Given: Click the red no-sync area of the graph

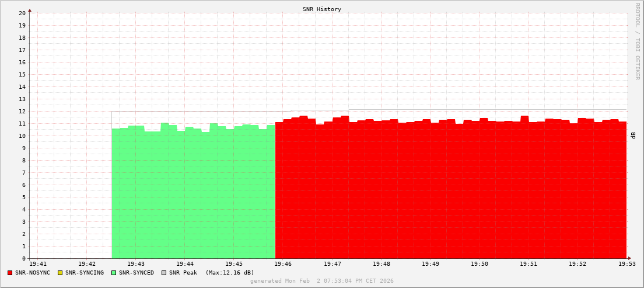Looking at the screenshot, I should point(449,193).
